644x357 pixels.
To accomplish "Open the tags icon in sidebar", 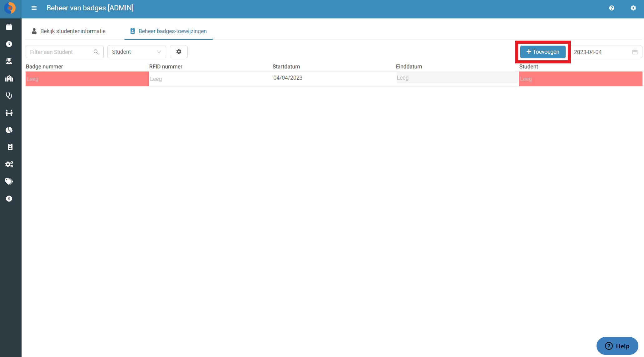I will [x=9, y=181].
